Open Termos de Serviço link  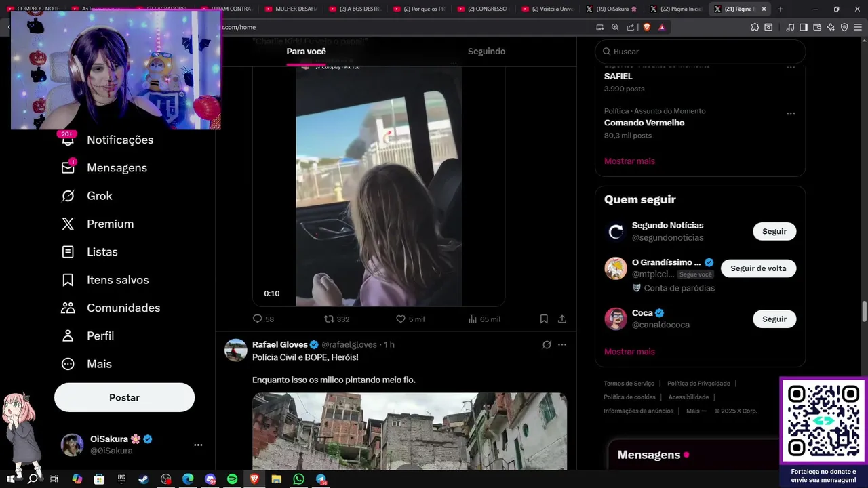pyautogui.click(x=629, y=384)
